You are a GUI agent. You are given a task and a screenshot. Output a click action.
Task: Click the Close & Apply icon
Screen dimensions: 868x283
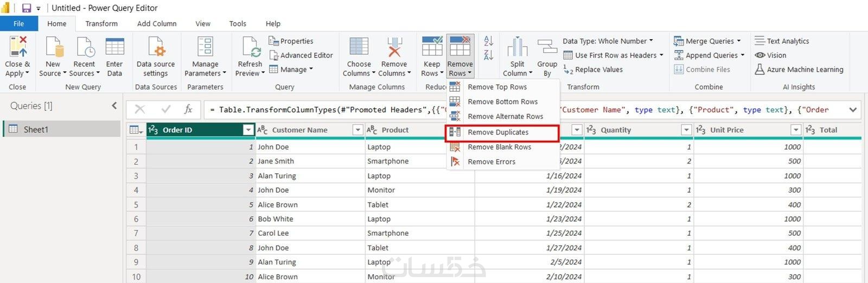click(18, 47)
